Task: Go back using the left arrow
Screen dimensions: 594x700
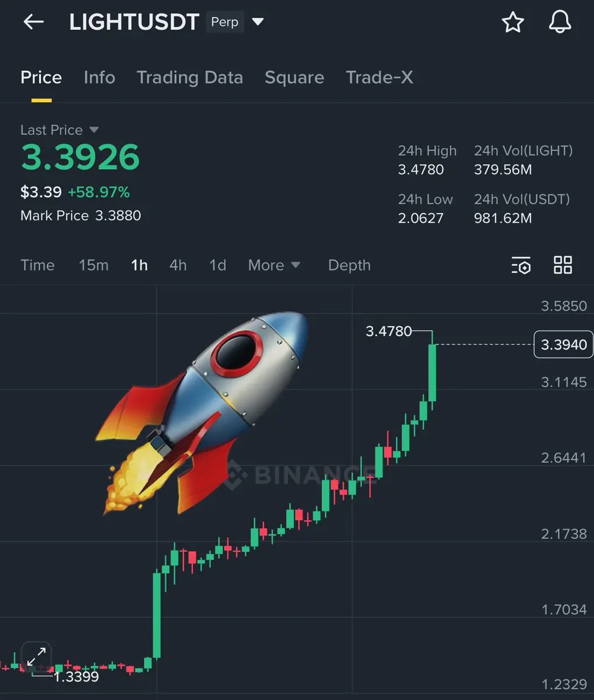Action: pyautogui.click(x=33, y=22)
